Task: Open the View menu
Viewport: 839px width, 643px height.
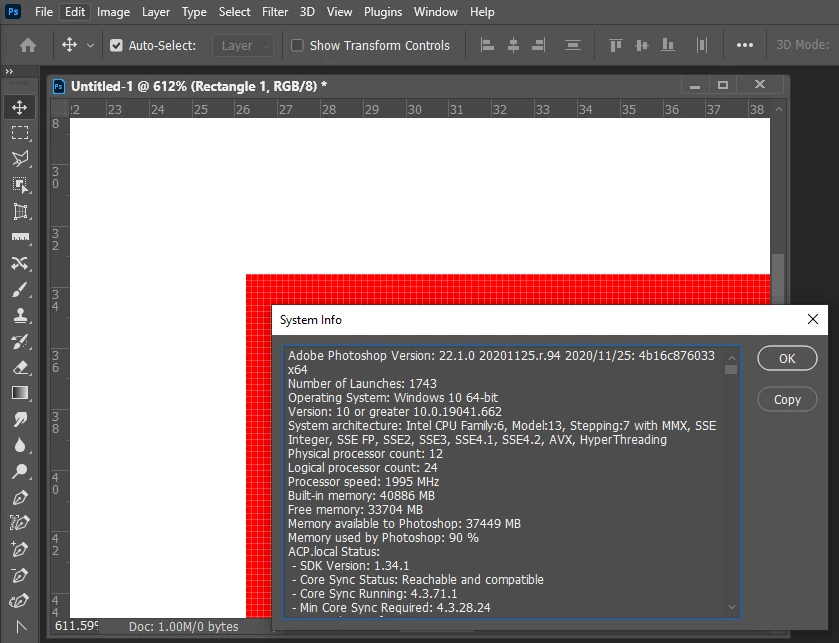Action: [x=339, y=12]
